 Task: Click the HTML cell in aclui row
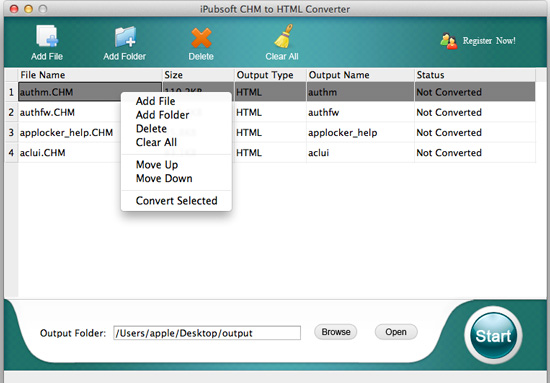pyautogui.click(x=270, y=153)
